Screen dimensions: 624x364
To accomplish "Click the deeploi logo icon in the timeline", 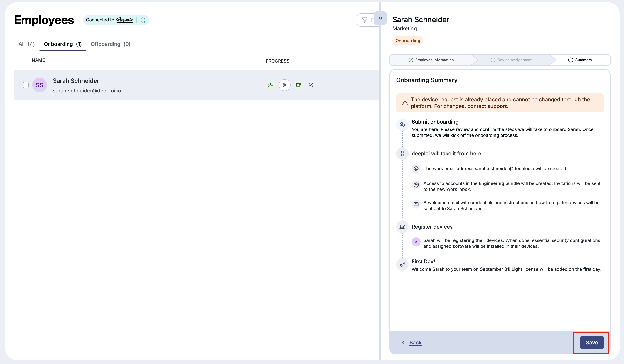I will tap(402, 154).
